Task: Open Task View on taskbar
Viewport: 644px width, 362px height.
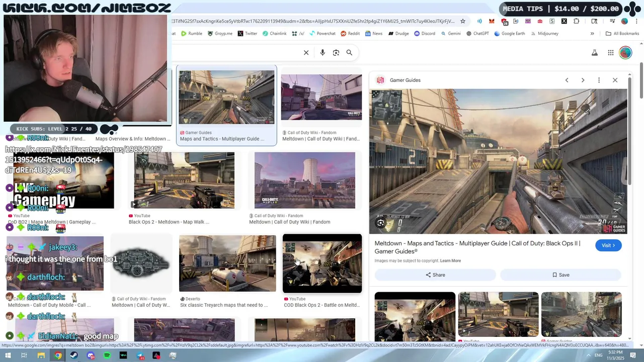Action: [x=24, y=355]
